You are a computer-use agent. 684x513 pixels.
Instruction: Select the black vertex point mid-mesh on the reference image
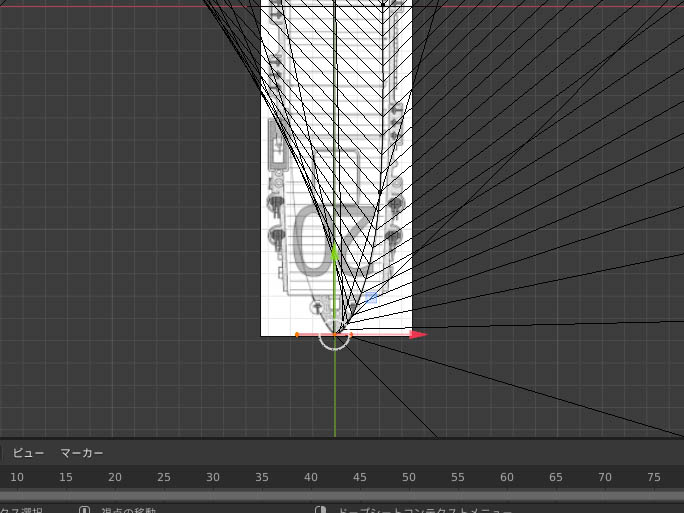coord(380,192)
